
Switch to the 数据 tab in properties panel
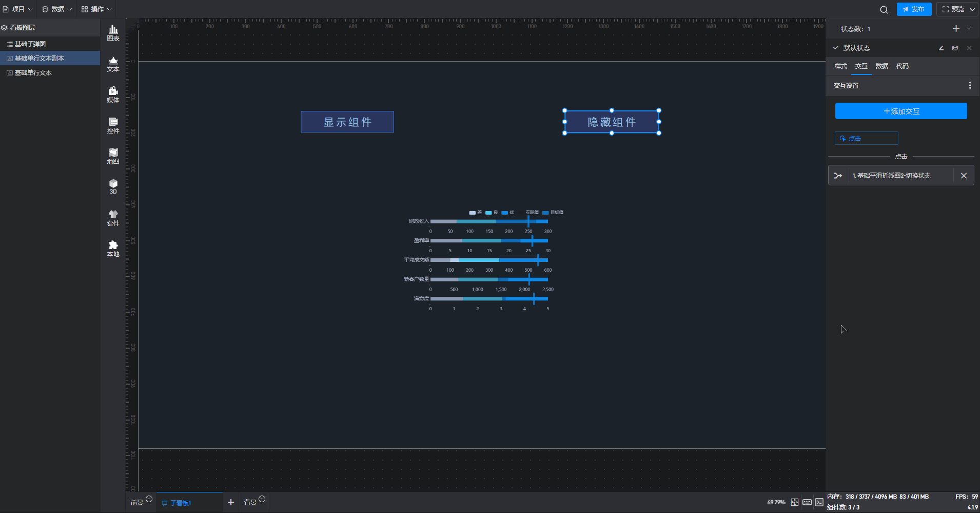[x=881, y=66]
